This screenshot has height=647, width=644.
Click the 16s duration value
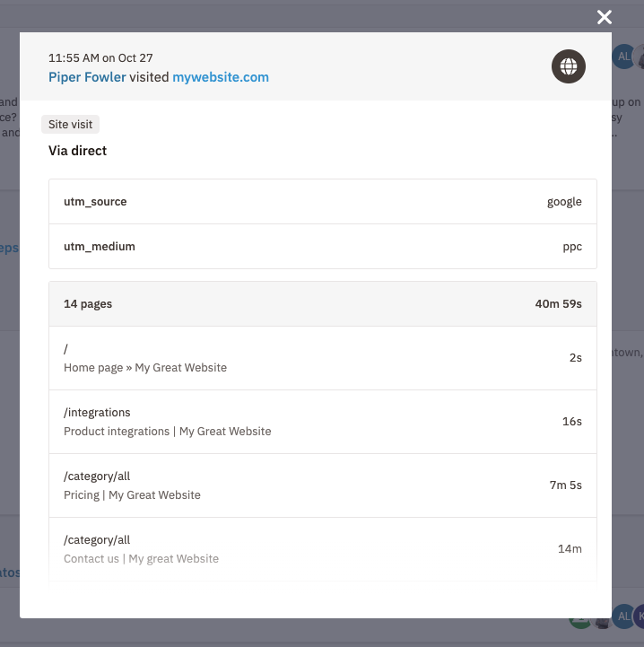572,421
